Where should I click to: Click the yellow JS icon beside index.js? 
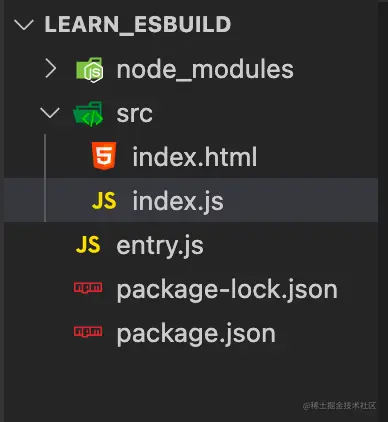click(x=104, y=201)
